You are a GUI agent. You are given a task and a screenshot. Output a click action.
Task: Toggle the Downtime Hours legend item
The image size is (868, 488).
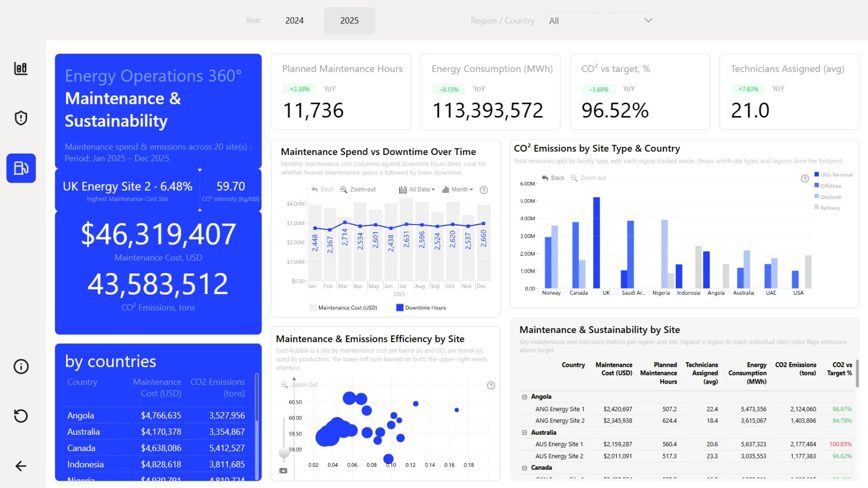pyautogui.click(x=421, y=308)
